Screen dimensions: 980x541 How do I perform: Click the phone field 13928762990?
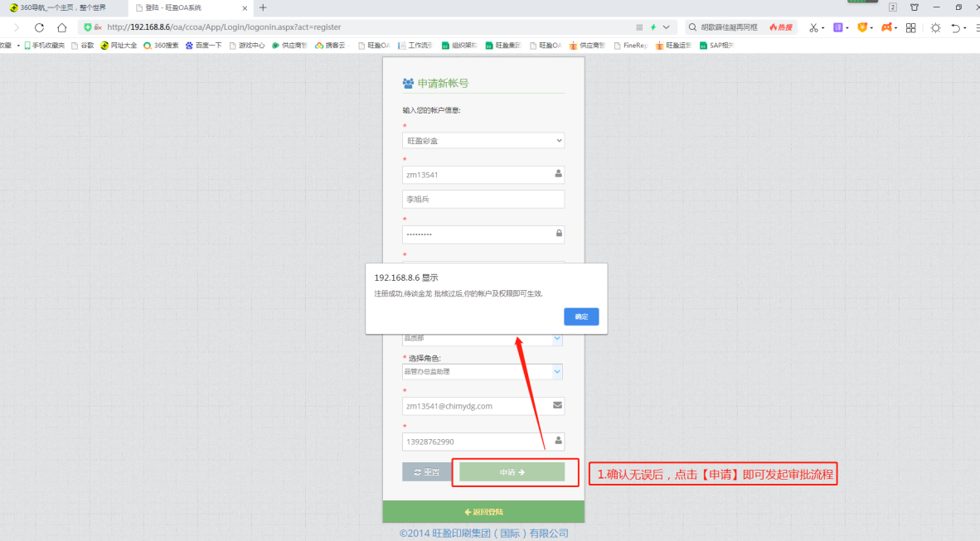483,442
